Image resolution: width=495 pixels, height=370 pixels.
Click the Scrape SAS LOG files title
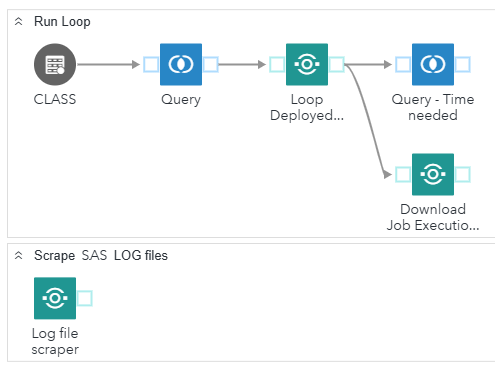101,256
